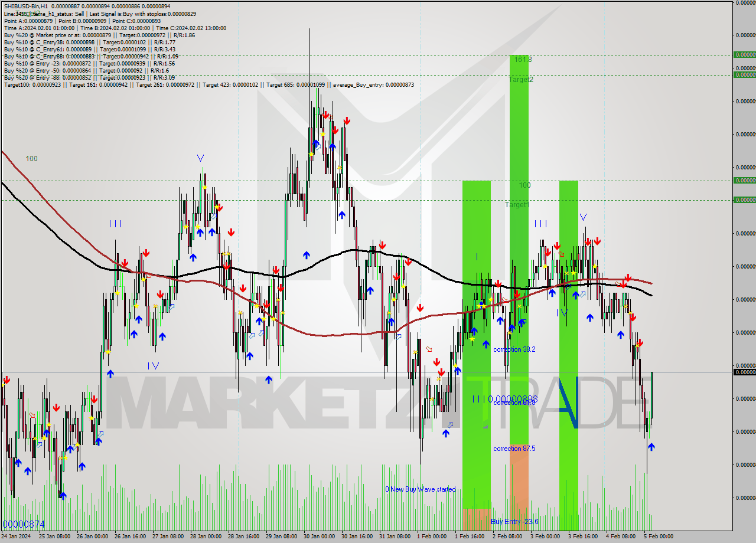Click the '5 Feb 00:00' time label

(659, 537)
